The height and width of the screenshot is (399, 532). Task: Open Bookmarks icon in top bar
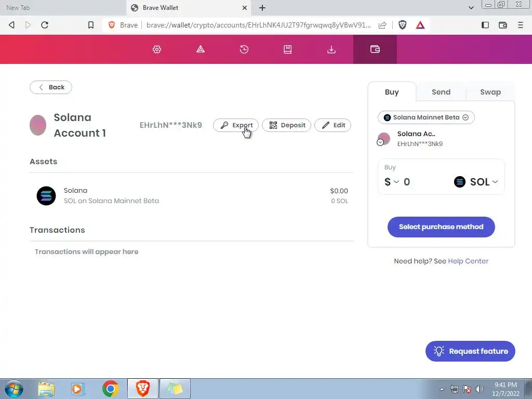tap(288, 49)
